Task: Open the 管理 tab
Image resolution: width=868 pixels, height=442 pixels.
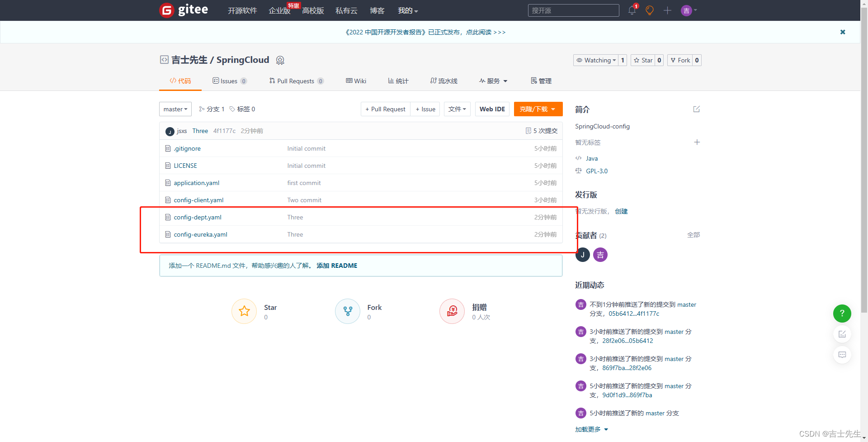Action: [541, 81]
